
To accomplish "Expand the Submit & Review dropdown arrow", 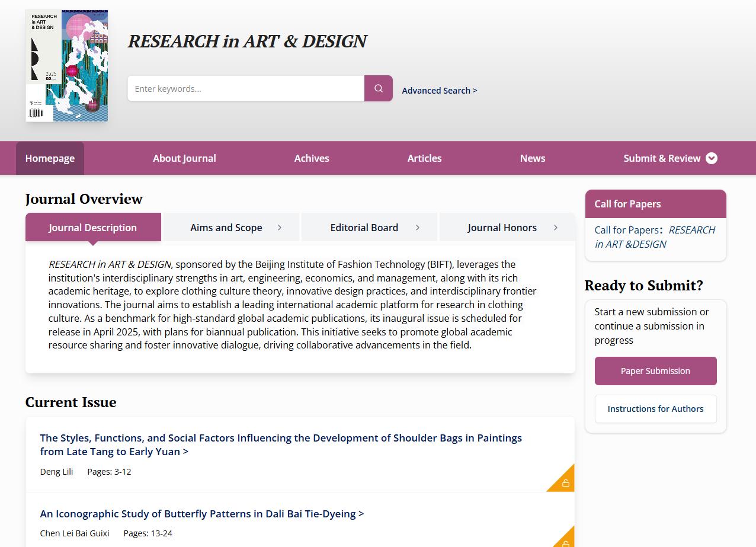I will click(x=712, y=158).
